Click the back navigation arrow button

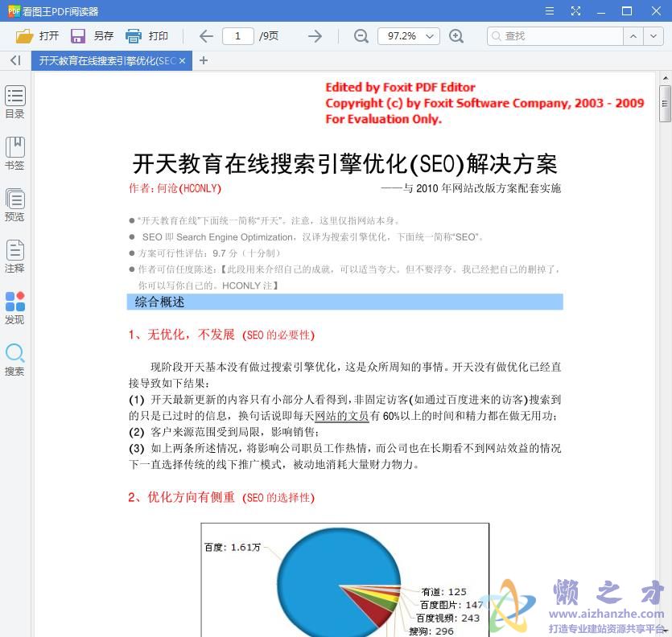coord(205,35)
